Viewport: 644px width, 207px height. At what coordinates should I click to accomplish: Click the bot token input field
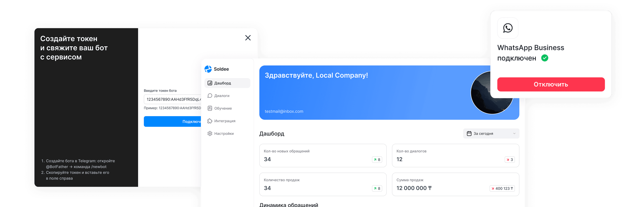point(172,99)
